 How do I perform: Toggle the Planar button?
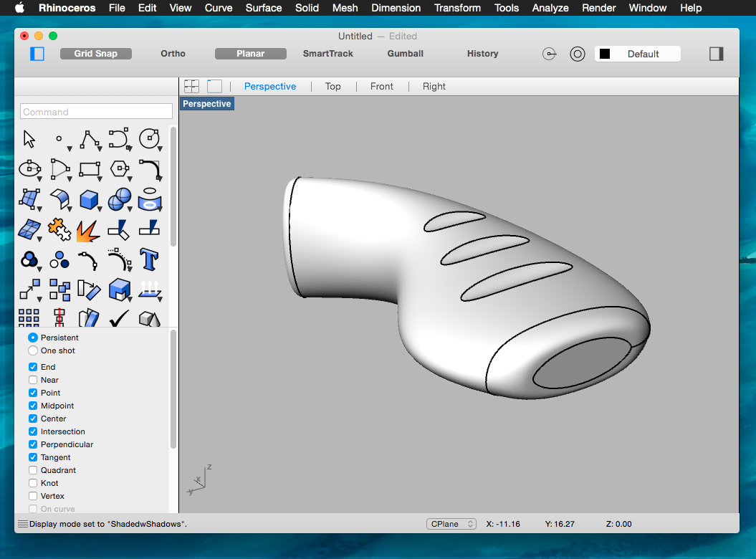250,54
